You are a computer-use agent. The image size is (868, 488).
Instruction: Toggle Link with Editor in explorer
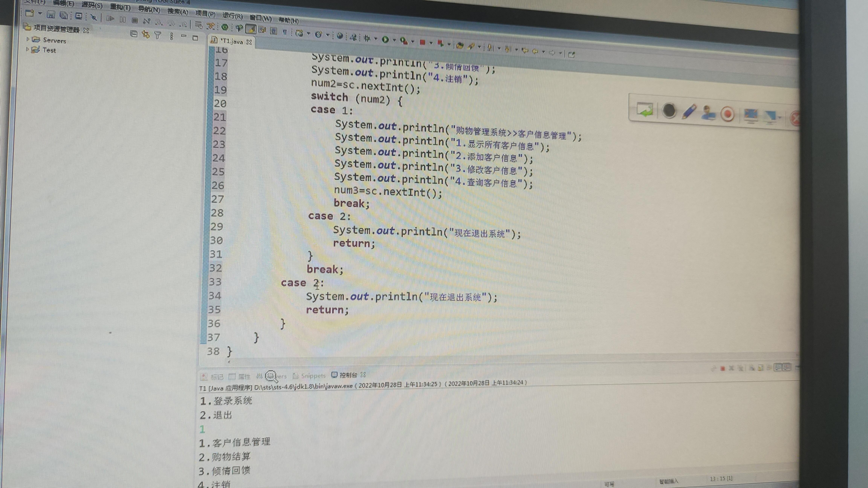[x=146, y=35]
